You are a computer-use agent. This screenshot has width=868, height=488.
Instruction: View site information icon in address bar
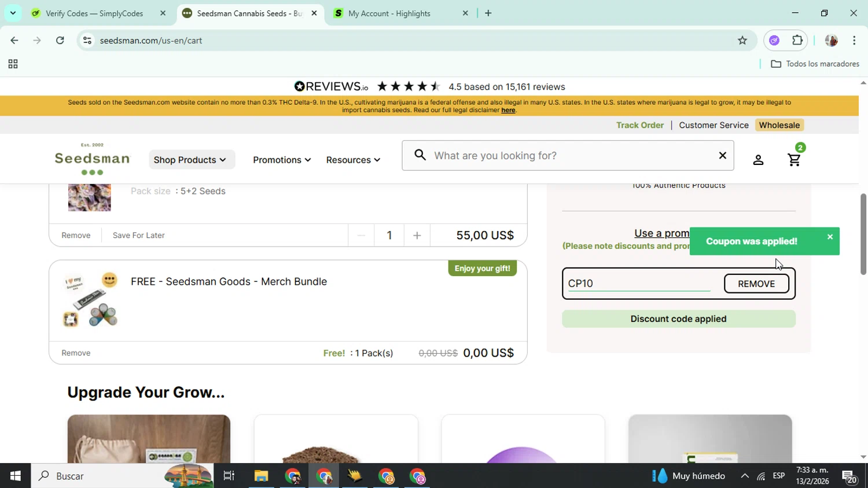pos(87,41)
